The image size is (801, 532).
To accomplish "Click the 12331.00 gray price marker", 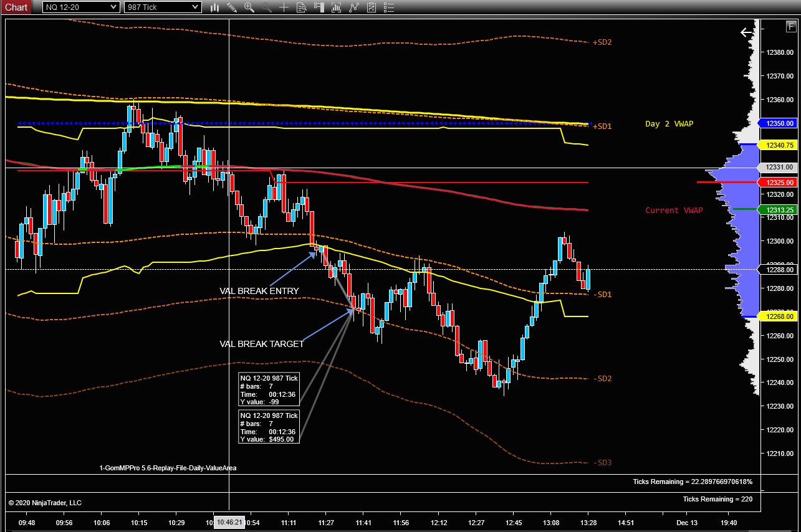I will click(x=777, y=167).
